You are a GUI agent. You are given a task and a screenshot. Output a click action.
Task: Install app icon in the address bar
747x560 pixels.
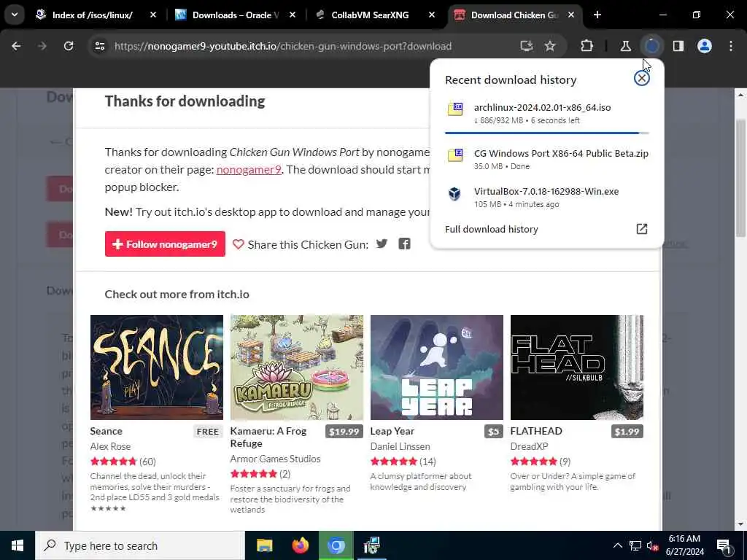(527, 46)
